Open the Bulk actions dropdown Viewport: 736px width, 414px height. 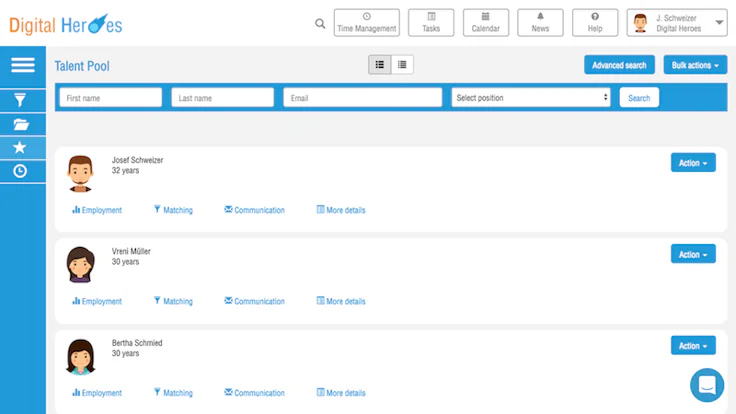tap(695, 65)
